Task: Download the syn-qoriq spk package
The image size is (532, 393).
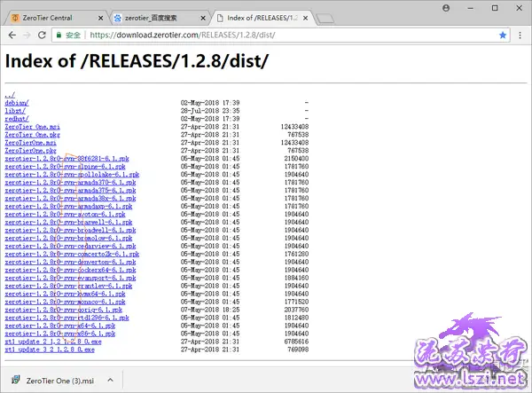Action: [x=64, y=310]
